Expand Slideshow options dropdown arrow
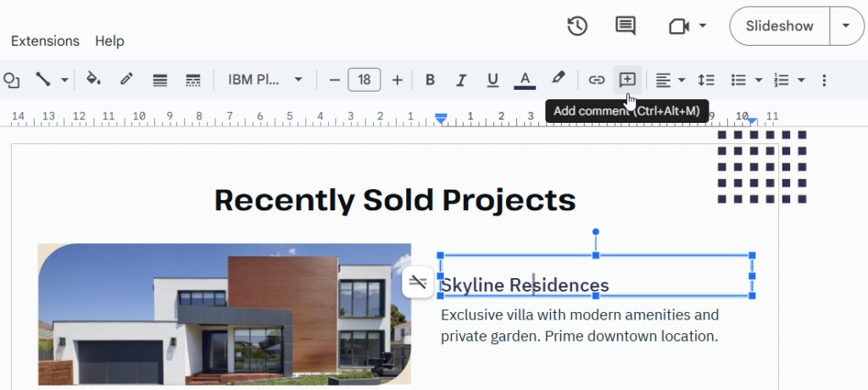This screenshot has width=868, height=390. [845, 26]
